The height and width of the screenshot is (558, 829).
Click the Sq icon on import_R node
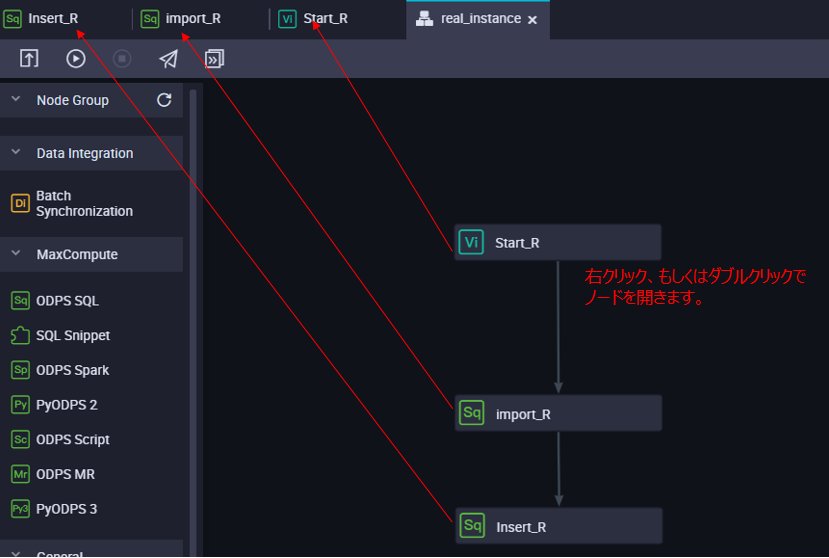click(x=472, y=413)
